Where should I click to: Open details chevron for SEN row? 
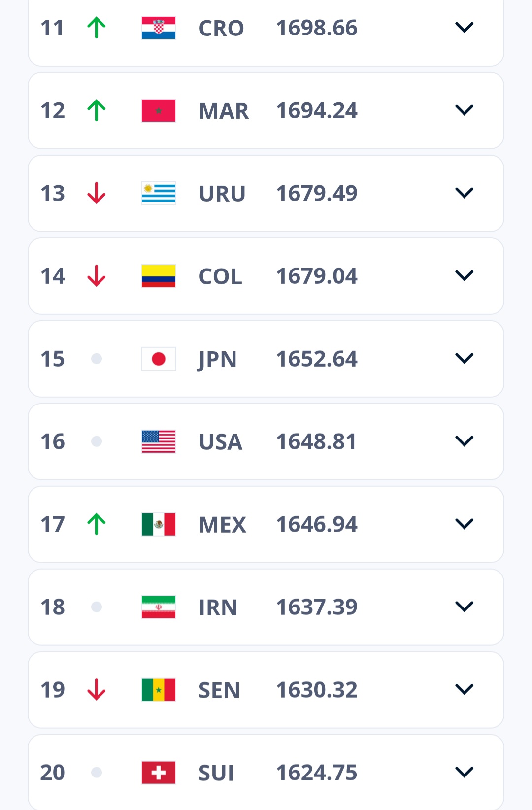click(x=464, y=689)
